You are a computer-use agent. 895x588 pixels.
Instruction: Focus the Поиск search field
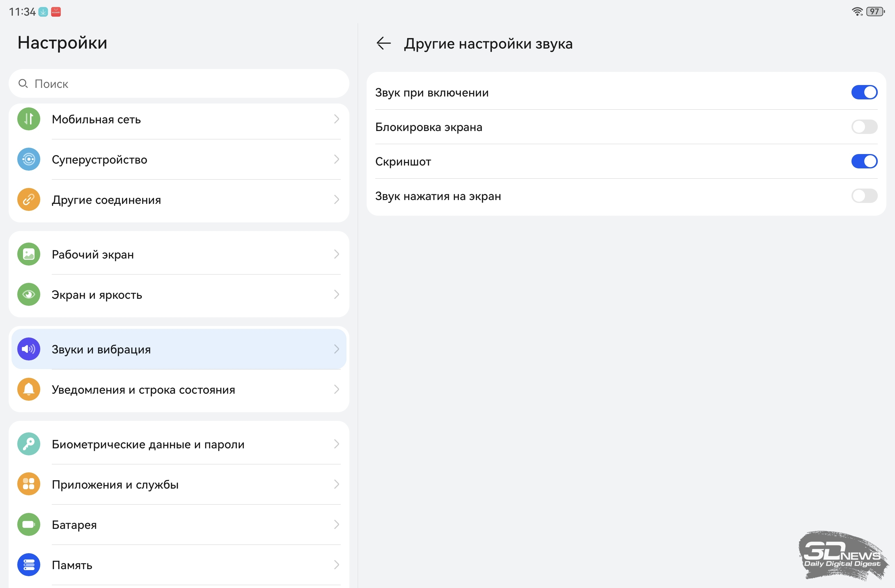(179, 83)
